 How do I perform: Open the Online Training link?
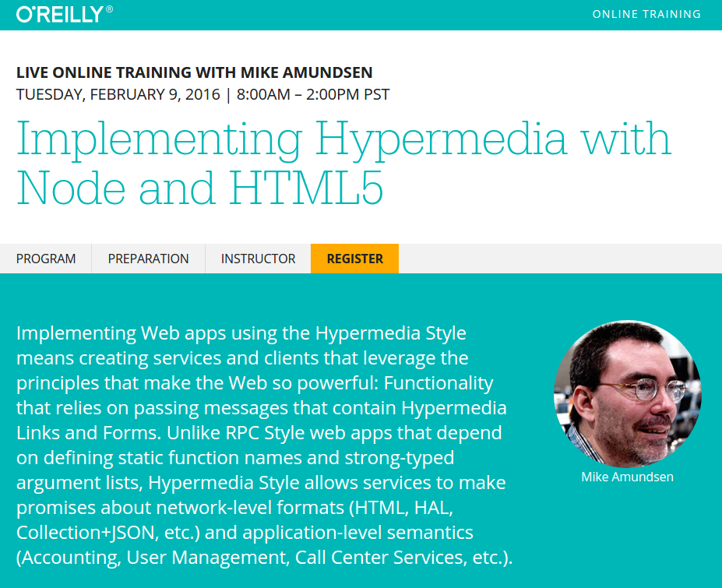(646, 14)
